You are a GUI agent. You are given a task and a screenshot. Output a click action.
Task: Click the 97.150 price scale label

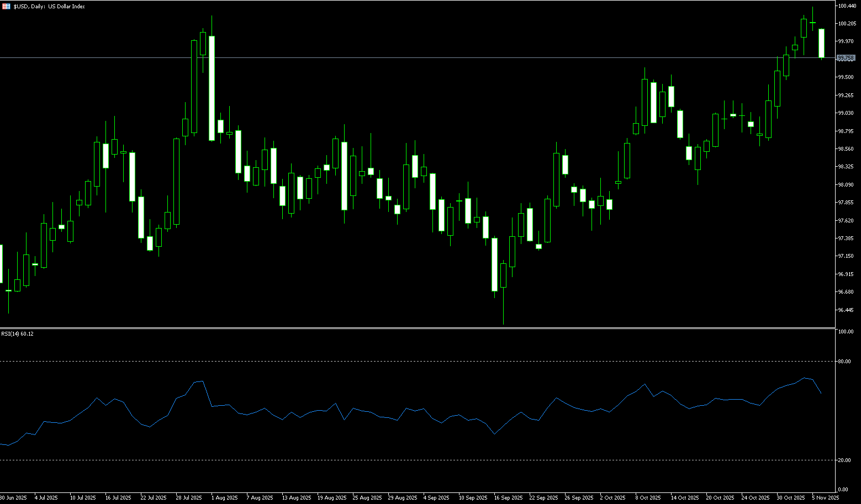coord(846,256)
